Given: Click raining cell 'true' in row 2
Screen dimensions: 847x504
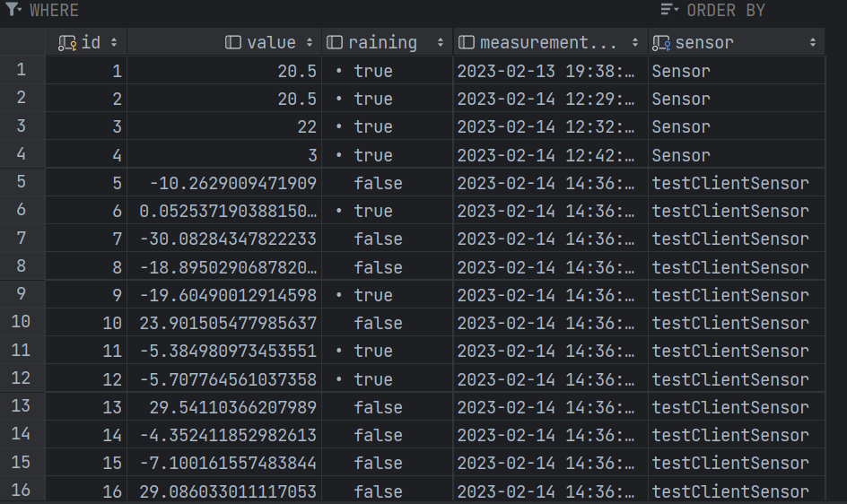Looking at the screenshot, I should [388, 99].
